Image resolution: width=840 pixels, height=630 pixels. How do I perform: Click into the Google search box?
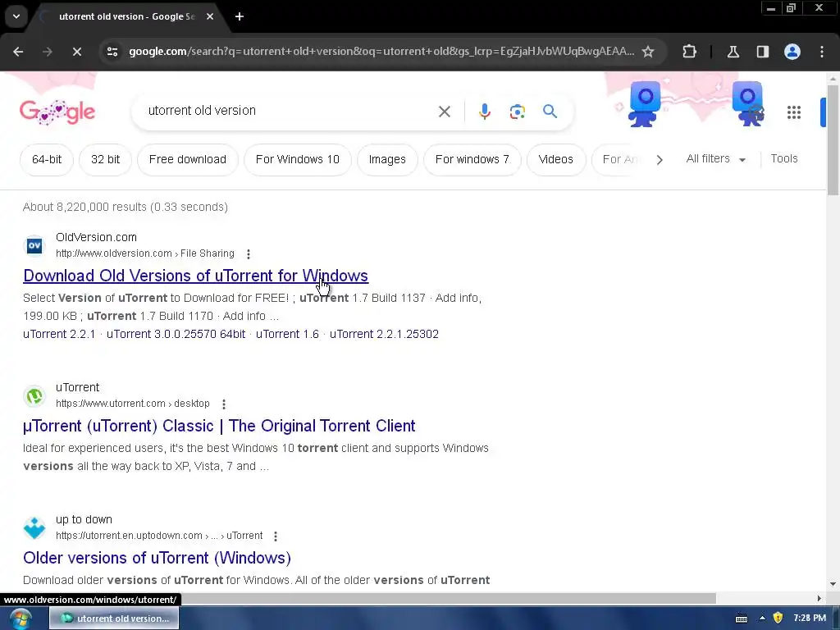click(290, 111)
